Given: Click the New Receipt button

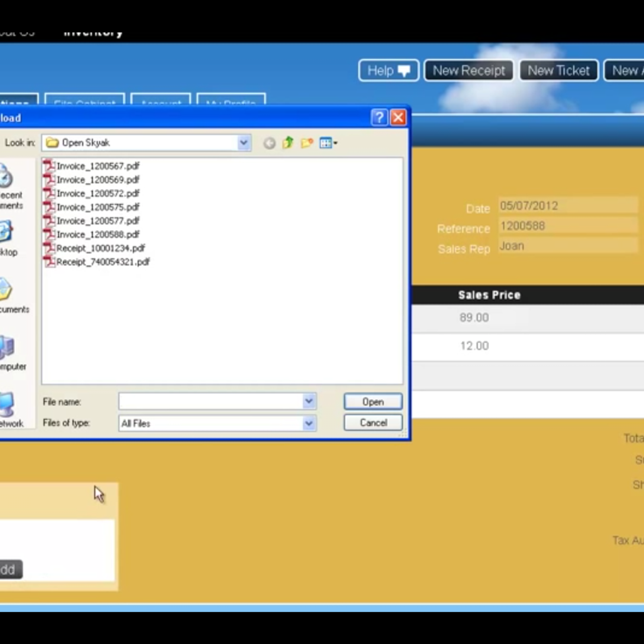Looking at the screenshot, I should [469, 71].
